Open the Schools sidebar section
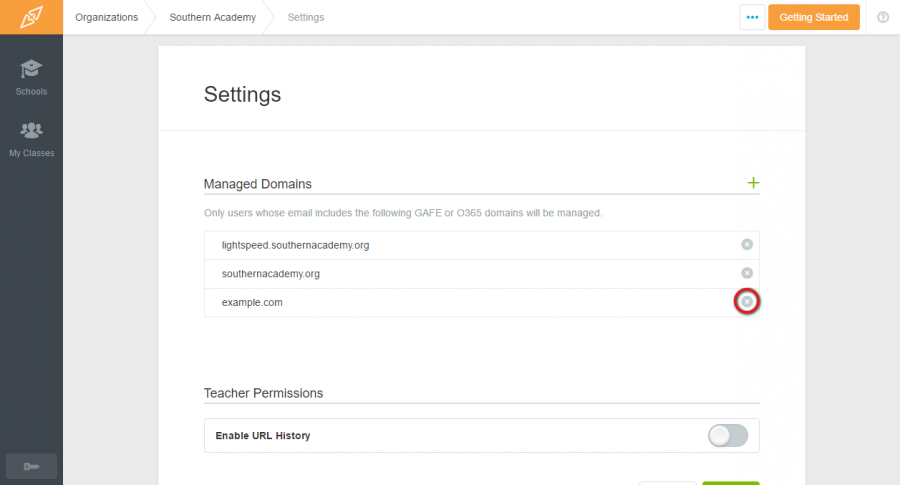Screen dimensions: 900x485 pos(31,77)
